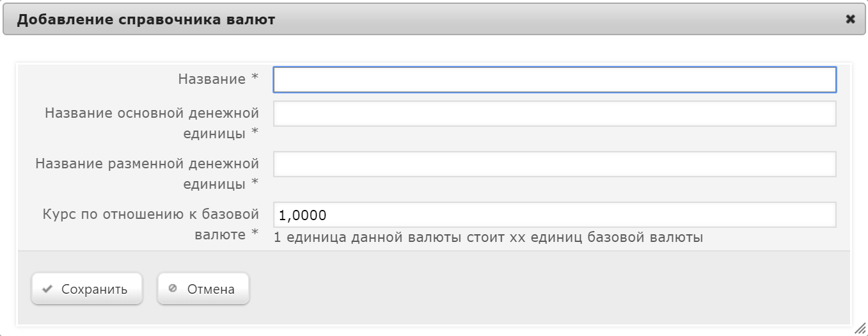Click the checkmark icon on Сохранить

[x=47, y=289]
